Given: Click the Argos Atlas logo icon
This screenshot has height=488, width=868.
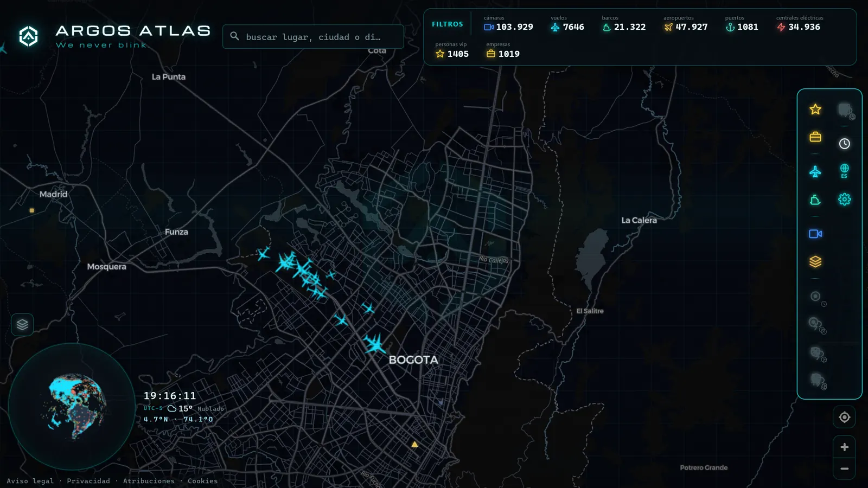Looking at the screenshot, I should click(28, 36).
